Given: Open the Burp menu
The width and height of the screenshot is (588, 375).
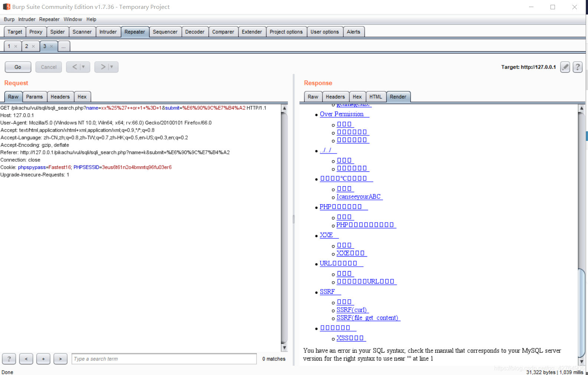Looking at the screenshot, I should pyautogui.click(x=9, y=19).
